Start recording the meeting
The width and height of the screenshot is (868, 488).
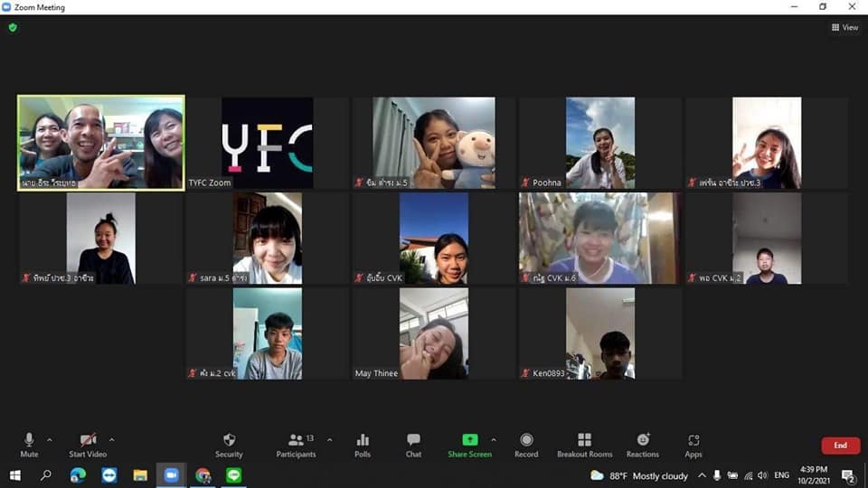point(526,445)
